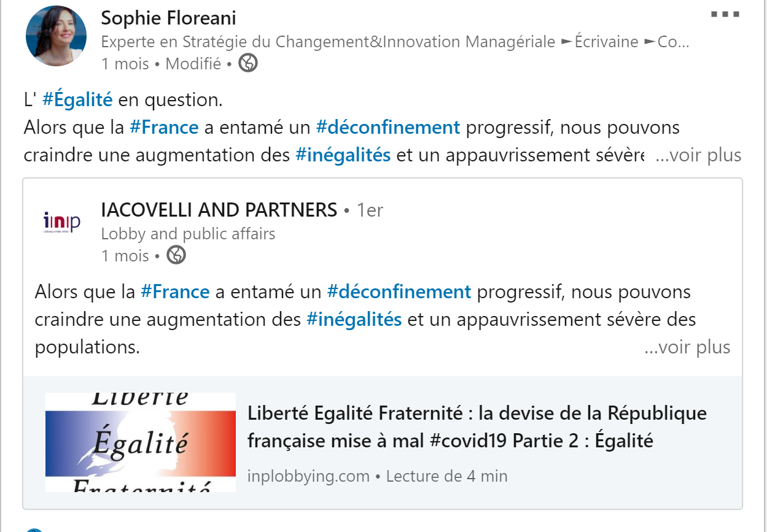Image resolution: width=767 pixels, height=532 pixels.
Task: Open Sophie Floreani's profile photo
Action: 56,37
